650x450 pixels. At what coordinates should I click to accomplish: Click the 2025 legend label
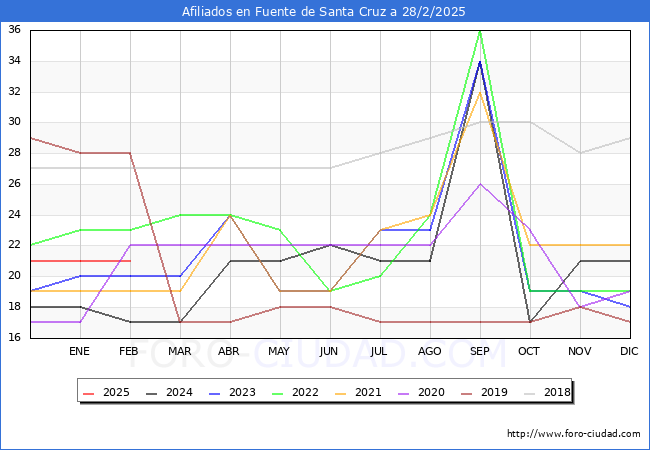(x=116, y=392)
